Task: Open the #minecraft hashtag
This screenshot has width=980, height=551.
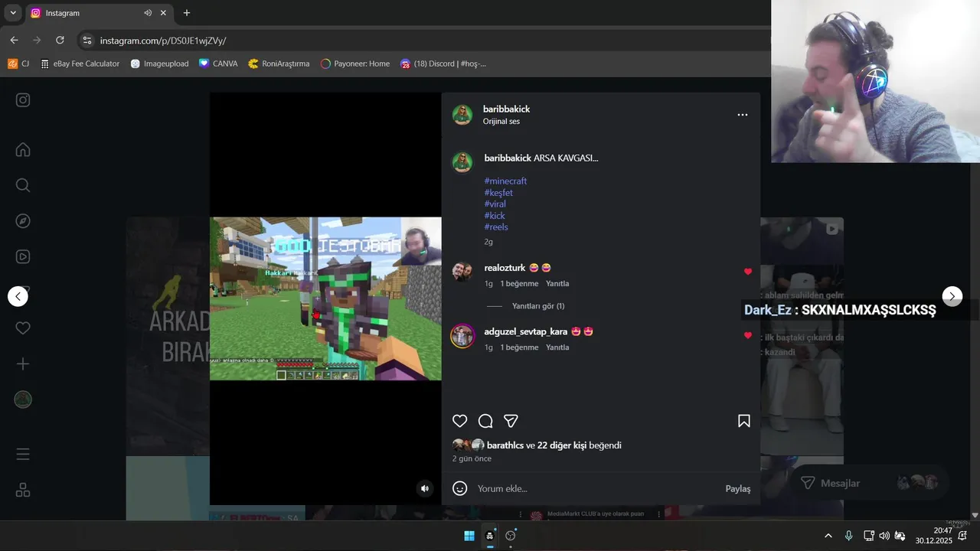Action: tap(505, 181)
